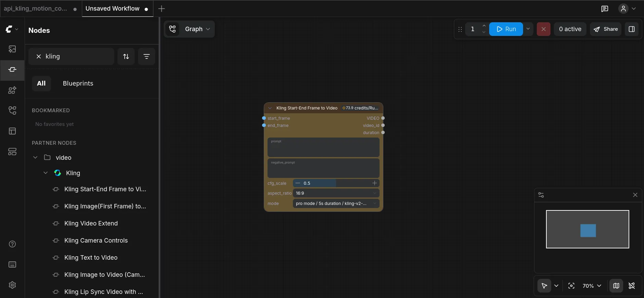This screenshot has width=644, height=298.
Task: Click the filter nodes button
Action: tap(147, 56)
